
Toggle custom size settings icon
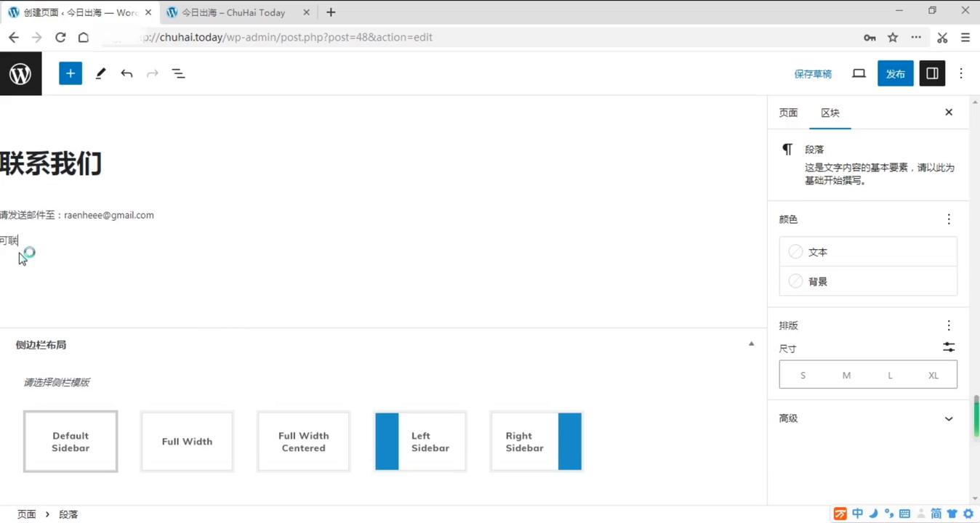point(949,347)
